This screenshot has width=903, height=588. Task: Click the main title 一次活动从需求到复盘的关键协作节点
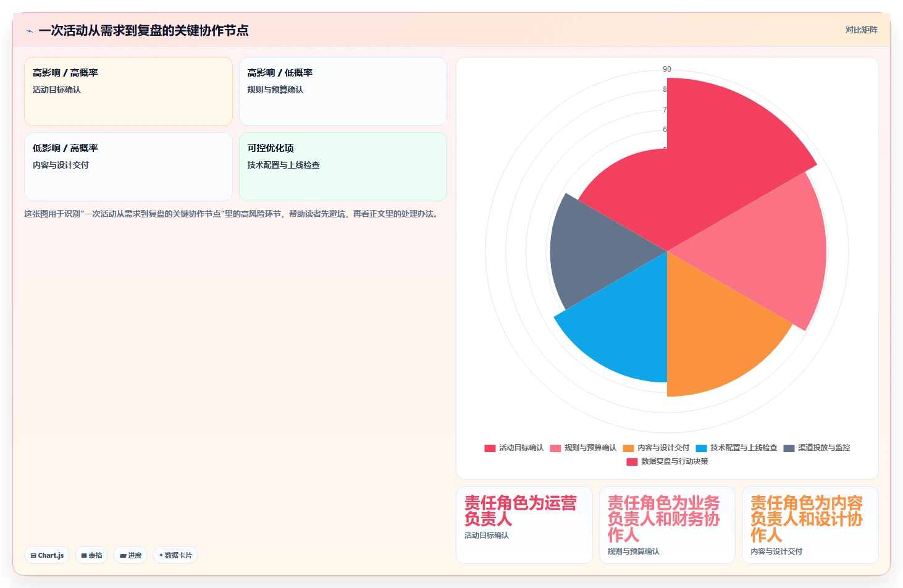[143, 30]
